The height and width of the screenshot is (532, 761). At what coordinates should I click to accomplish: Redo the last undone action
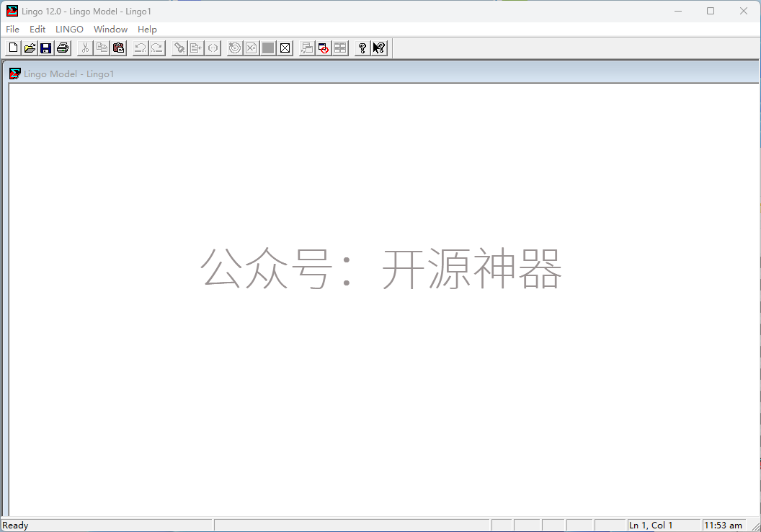157,48
